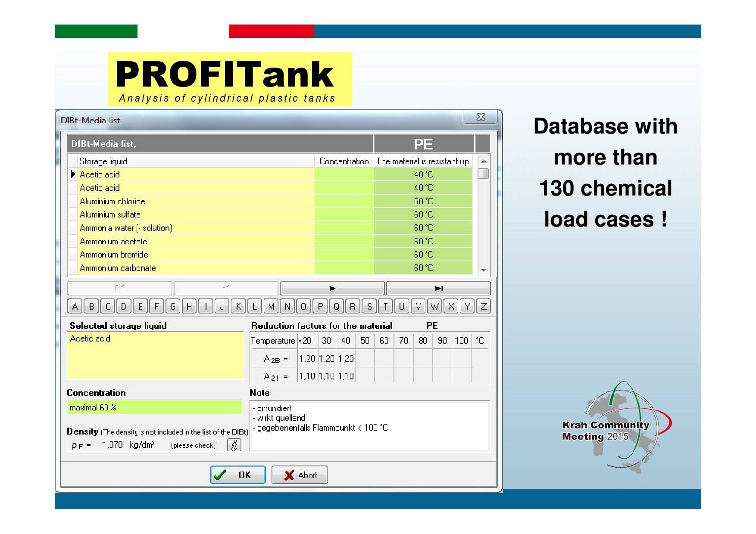Image resolution: width=756 pixels, height=534 pixels.
Task: Confirm selection with the OK button
Action: (237, 475)
